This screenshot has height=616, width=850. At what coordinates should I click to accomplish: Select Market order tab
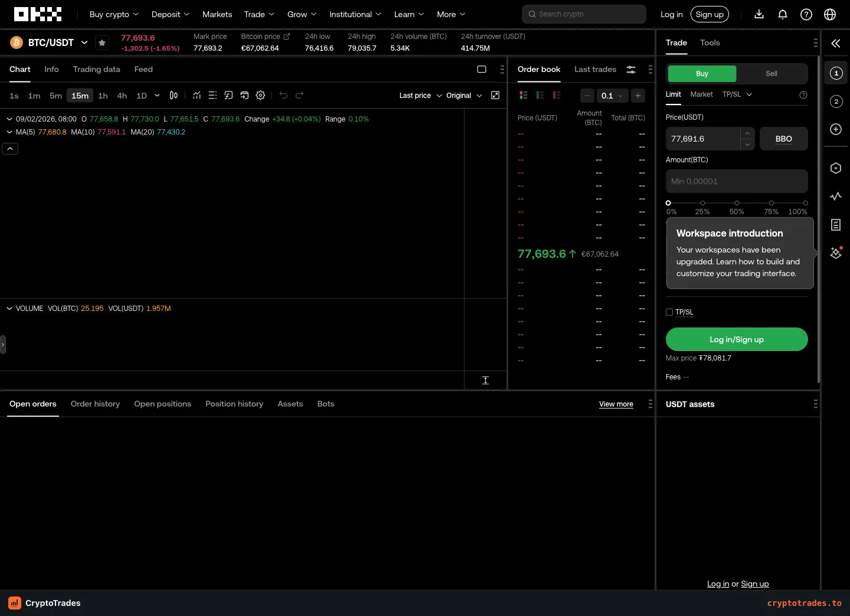(x=701, y=94)
